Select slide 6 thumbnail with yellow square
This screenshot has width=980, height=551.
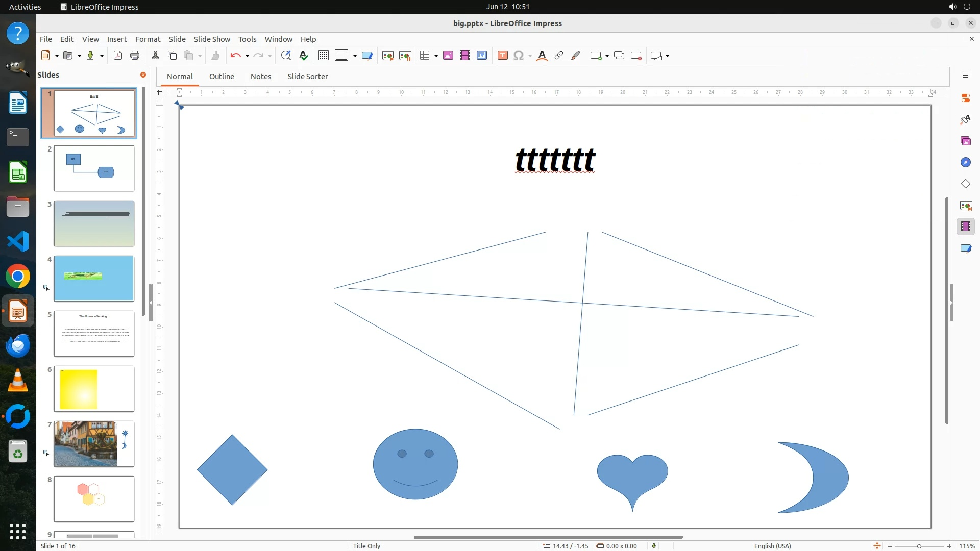94,389
